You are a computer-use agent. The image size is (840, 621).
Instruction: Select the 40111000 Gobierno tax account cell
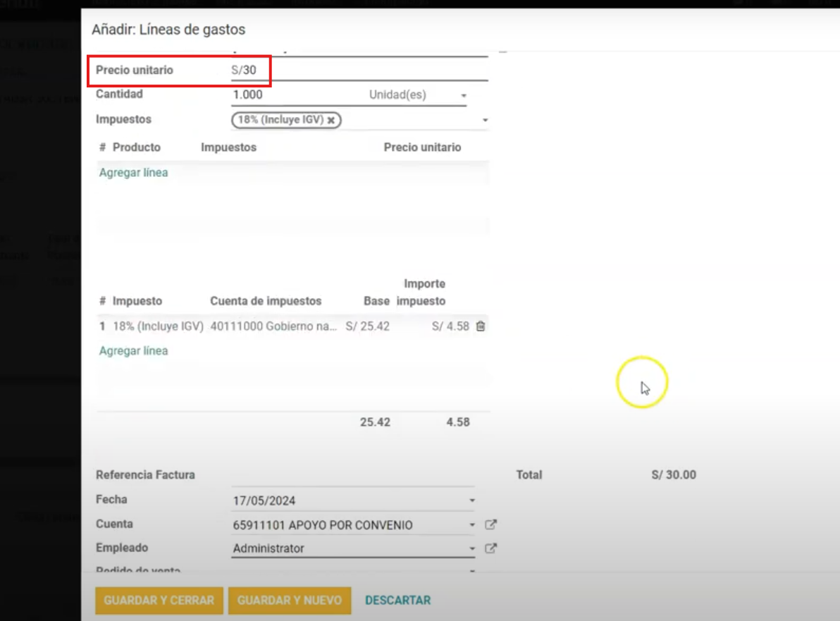coord(273,326)
